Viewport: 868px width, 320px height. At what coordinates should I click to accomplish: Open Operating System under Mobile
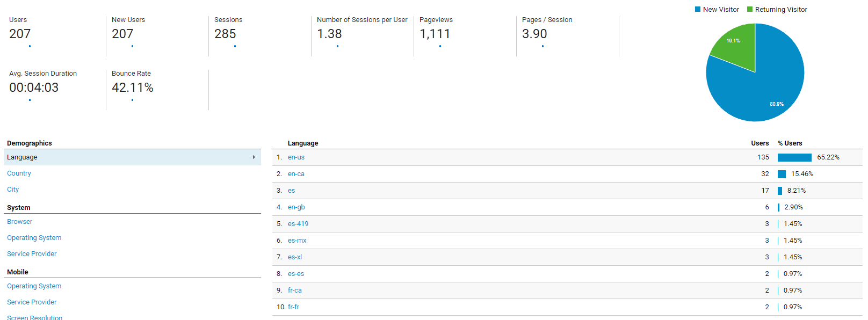click(34, 286)
